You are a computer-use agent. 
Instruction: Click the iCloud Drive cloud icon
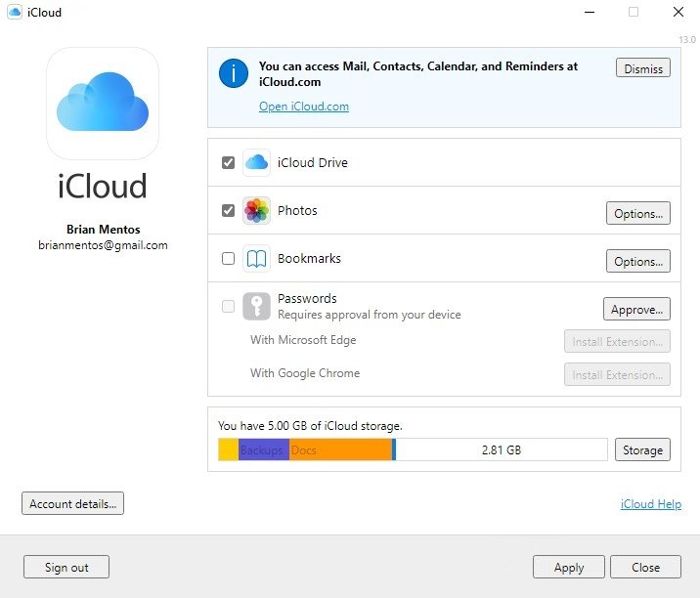coord(256,162)
